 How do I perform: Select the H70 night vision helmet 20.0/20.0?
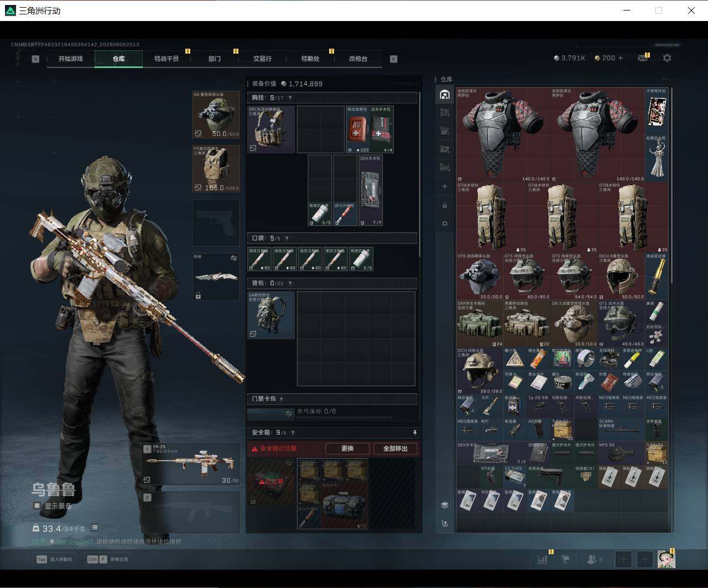[x=480, y=277]
